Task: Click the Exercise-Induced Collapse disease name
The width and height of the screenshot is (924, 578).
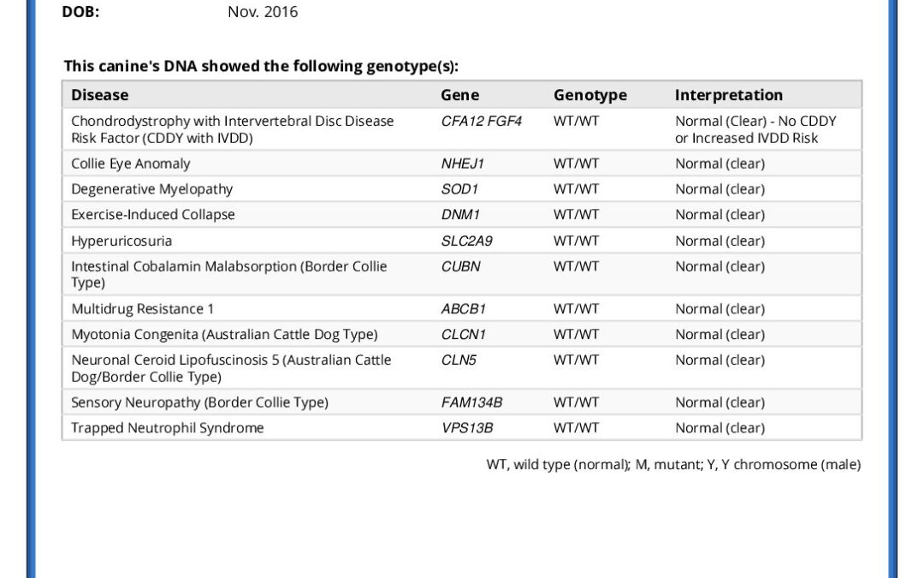Action: 152,214
